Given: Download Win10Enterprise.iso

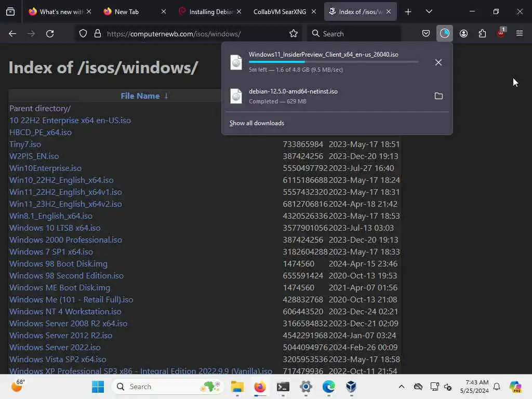Looking at the screenshot, I should pos(45,168).
